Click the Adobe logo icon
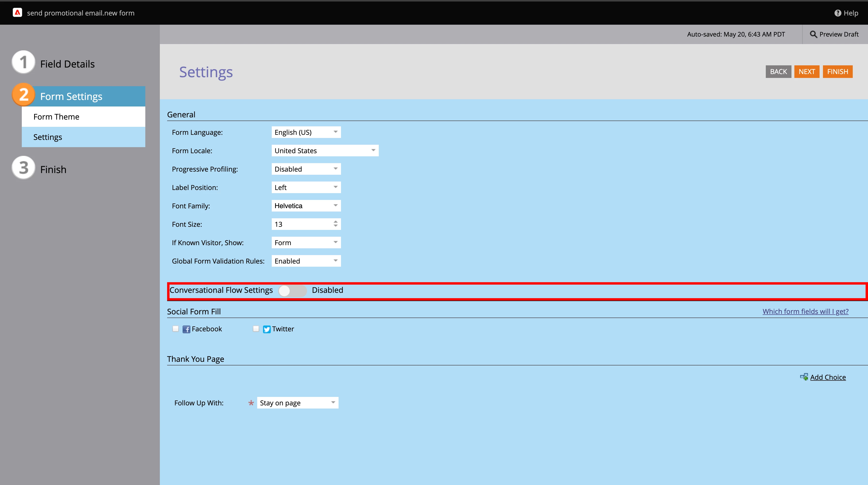This screenshot has height=485, width=868. 17,12
